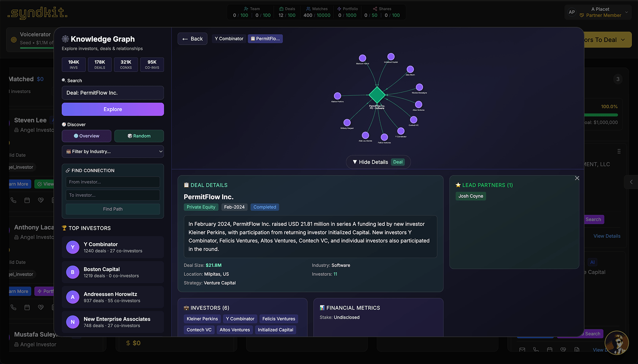
Task: Open the Overview discover view
Action: [87, 136]
